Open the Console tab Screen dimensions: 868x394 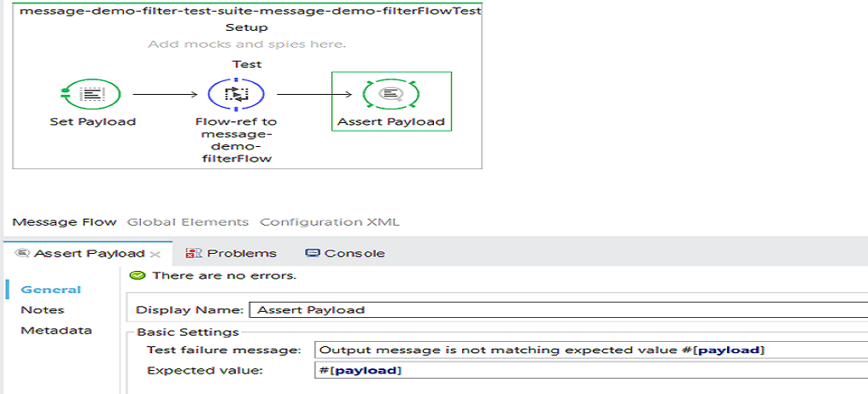pyautogui.click(x=346, y=253)
